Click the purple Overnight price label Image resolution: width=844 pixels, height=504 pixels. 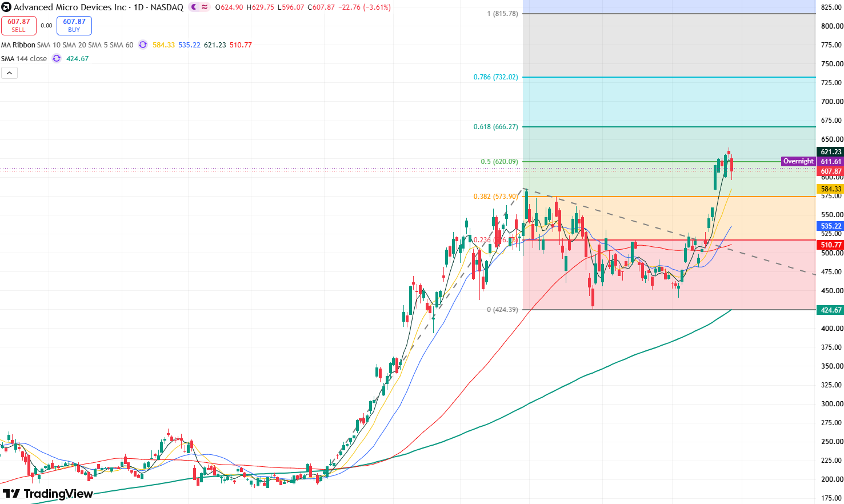pyautogui.click(x=798, y=162)
